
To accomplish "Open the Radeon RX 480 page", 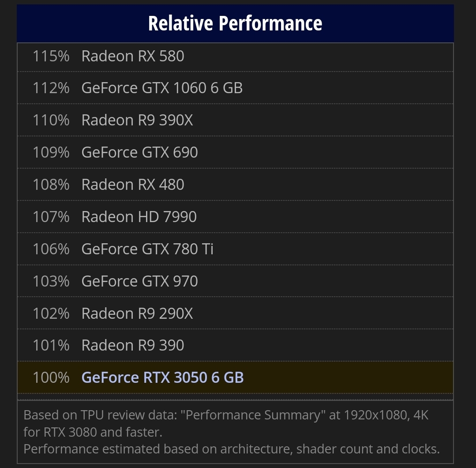I will pos(133,185).
